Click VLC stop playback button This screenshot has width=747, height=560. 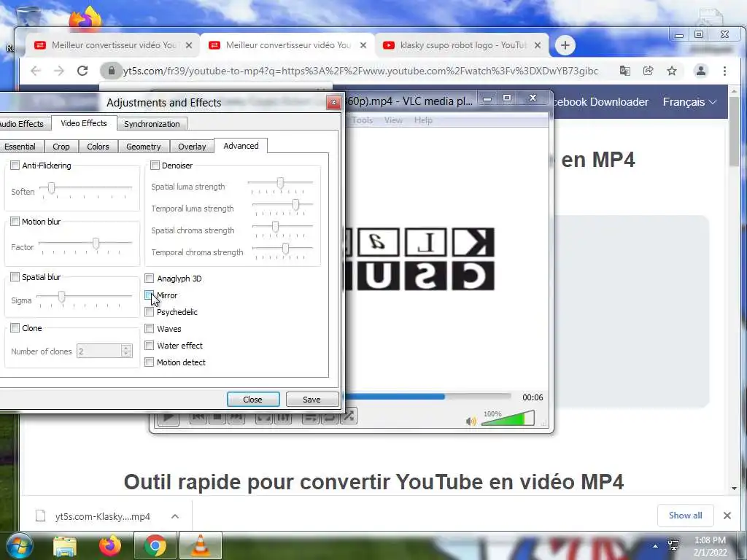(217, 417)
